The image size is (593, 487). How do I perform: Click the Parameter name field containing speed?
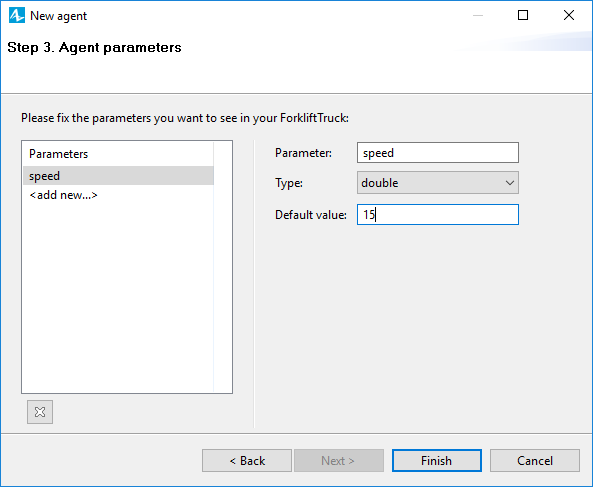pyautogui.click(x=438, y=153)
